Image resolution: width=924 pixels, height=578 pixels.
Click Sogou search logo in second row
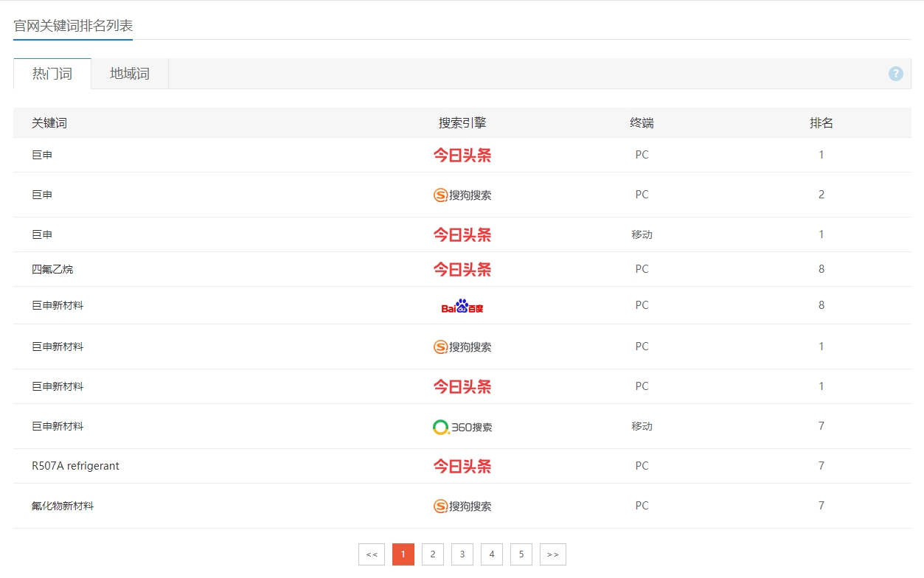[x=462, y=195]
